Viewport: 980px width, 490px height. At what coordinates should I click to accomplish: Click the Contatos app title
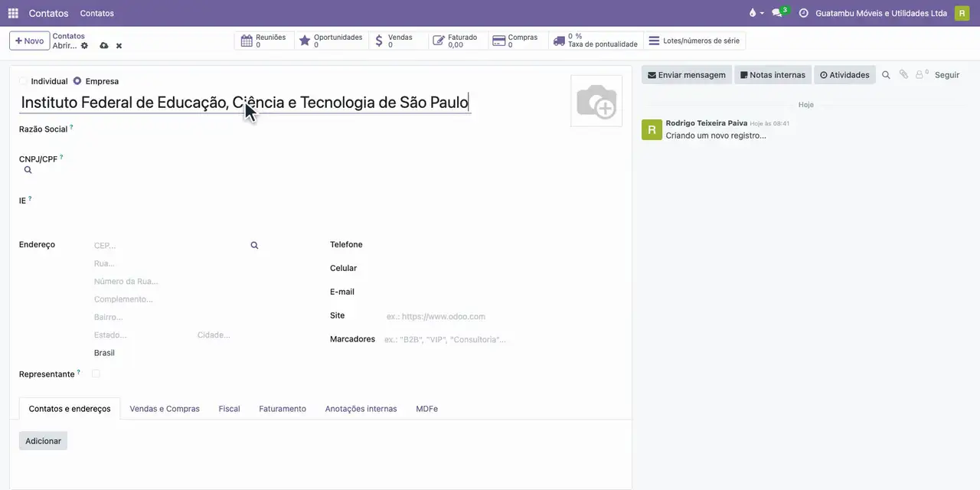pos(48,13)
